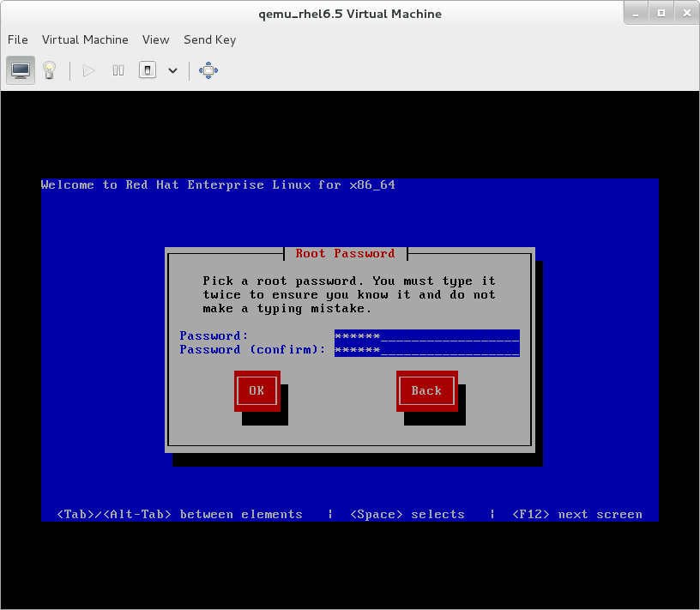Open the Virtual Machine menu

[85, 39]
